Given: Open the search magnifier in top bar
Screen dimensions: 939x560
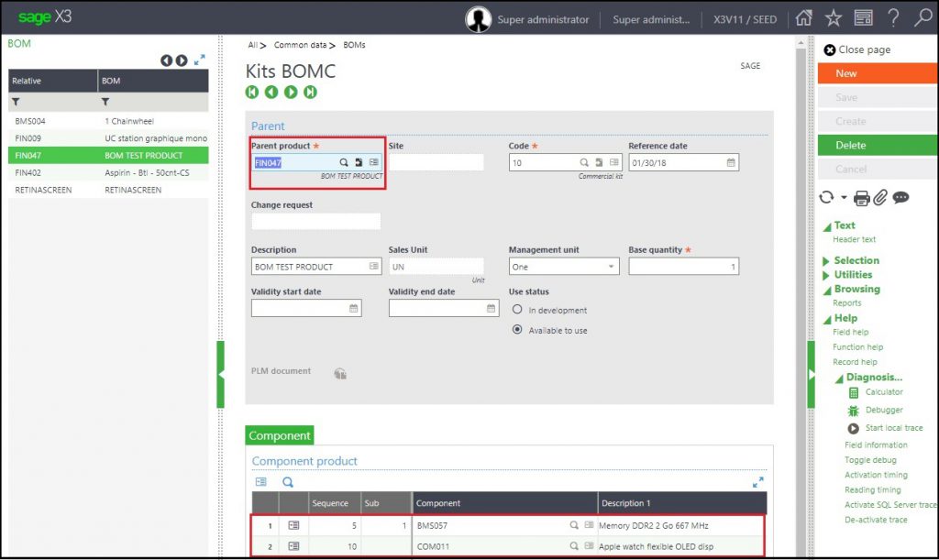Looking at the screenshot, I should pos(922,18).
